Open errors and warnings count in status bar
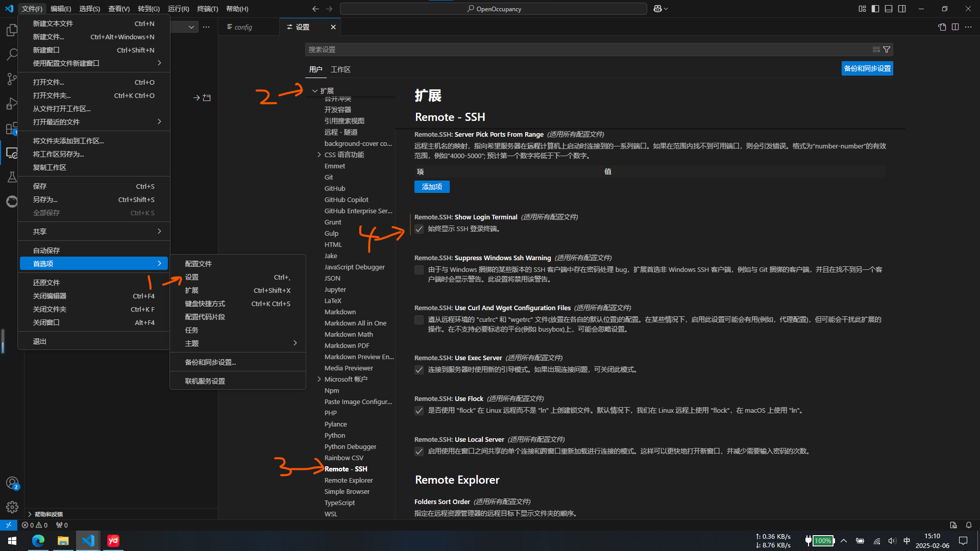The height and width of the screenshot is (551, 980). tap(35, 525)
